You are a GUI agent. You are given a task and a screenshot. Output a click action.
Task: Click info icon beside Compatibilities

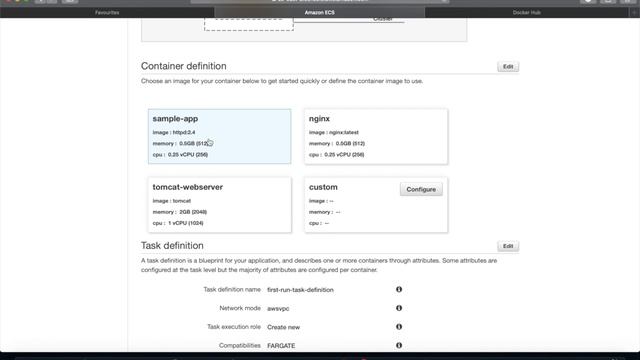pos(399,345)
